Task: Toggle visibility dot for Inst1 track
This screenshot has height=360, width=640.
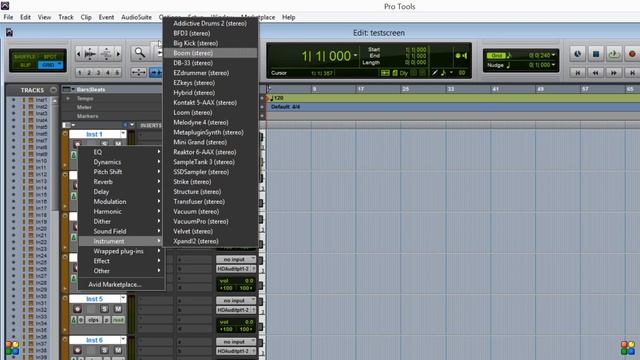Action: pos(13,100)
